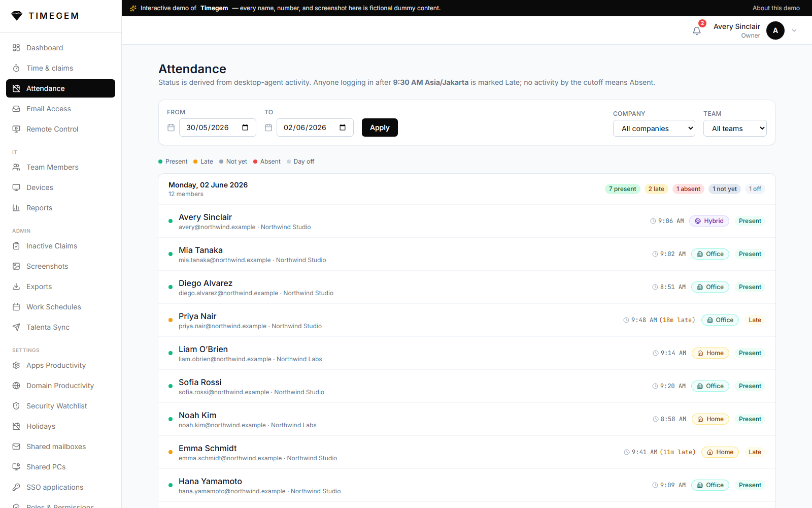This screenshot has width=812, height=508.
Task: Click the Monday, 02 June 2026 heading
Action: point(208,185)
